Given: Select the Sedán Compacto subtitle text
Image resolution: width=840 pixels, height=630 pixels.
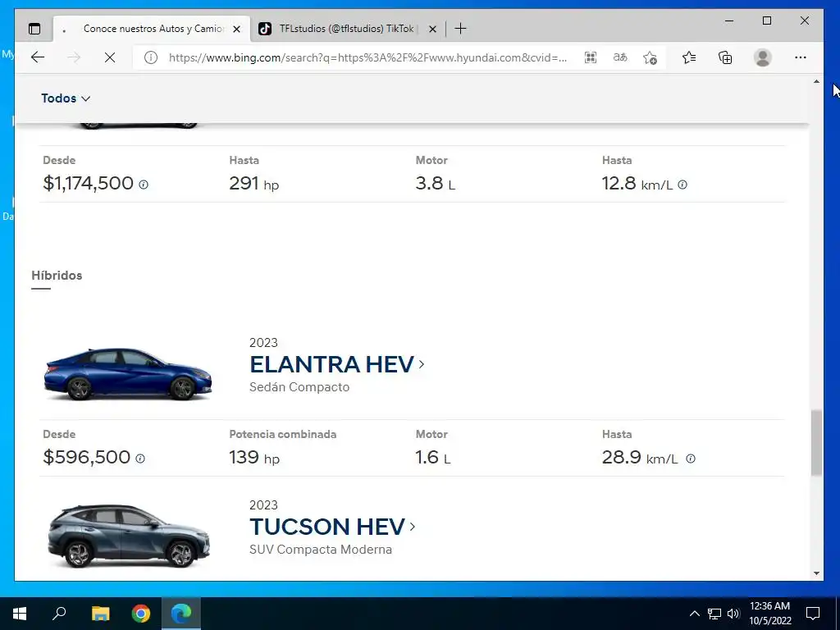Looking at the screenshot, I should [299, 387].
